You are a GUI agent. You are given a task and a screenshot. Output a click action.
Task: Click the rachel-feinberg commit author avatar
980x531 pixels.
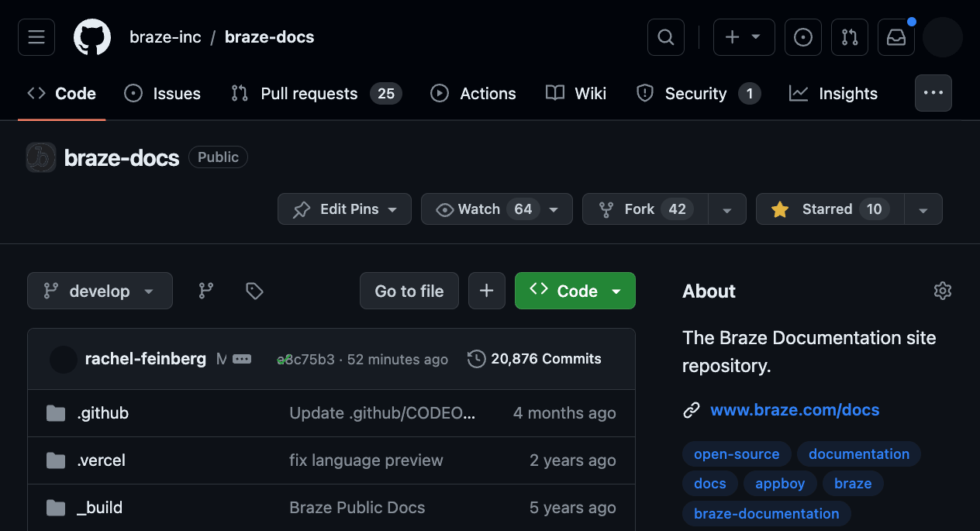[x=64, y=359]
